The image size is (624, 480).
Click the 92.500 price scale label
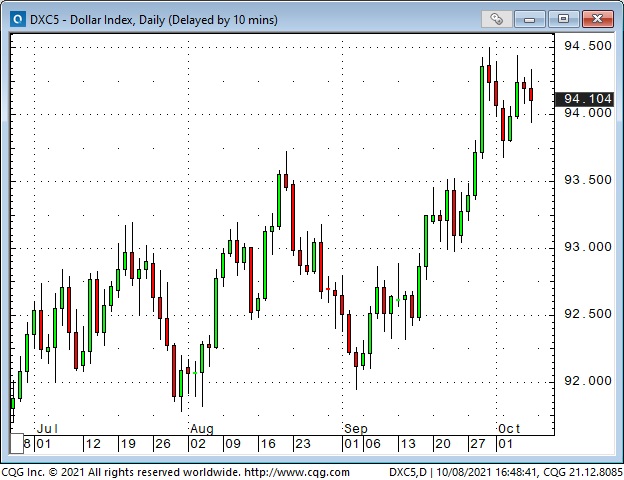tap(587, 314)
